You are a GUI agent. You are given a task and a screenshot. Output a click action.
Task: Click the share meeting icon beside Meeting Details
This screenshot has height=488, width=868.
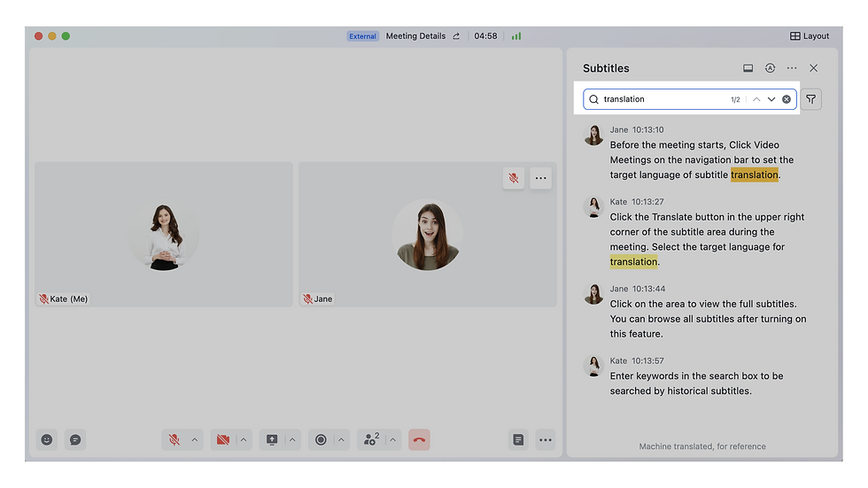456,36
